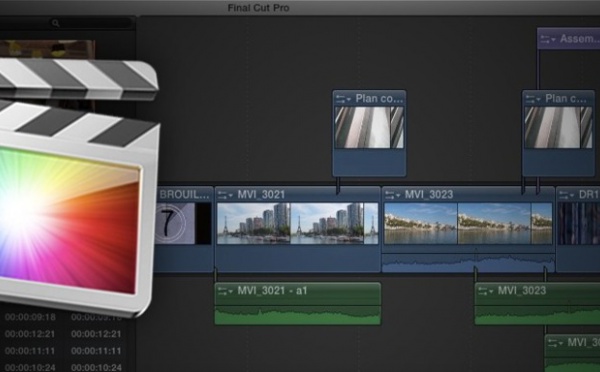
Task: Click the second Plan c... clip menu icon
Action: 533,99
